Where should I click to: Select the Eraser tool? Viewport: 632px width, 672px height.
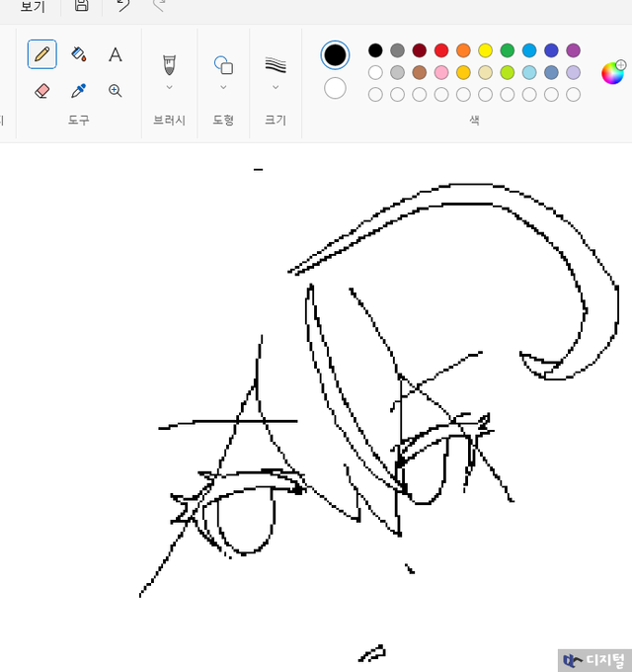pos(41,91)
